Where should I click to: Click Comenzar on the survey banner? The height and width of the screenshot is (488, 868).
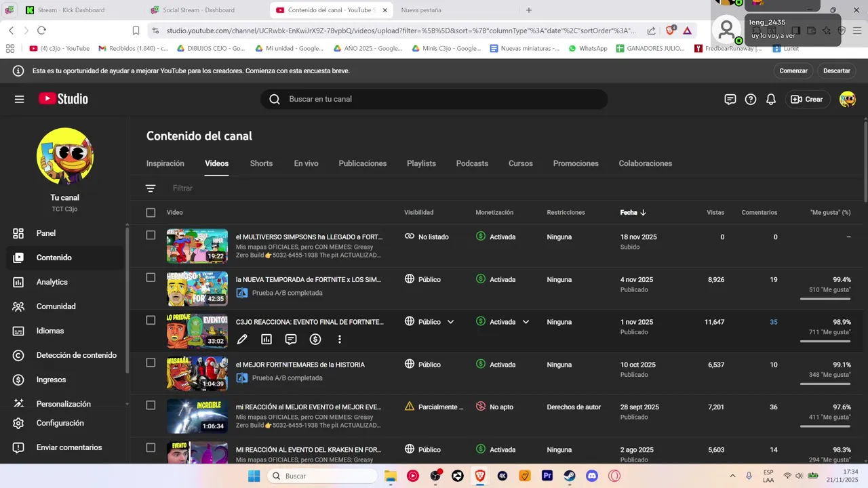click(x=793, y=70)
